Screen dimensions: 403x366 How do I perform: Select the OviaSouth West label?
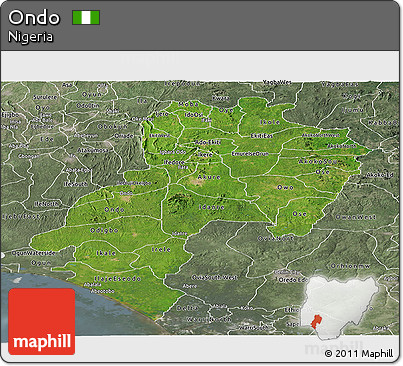215,277
